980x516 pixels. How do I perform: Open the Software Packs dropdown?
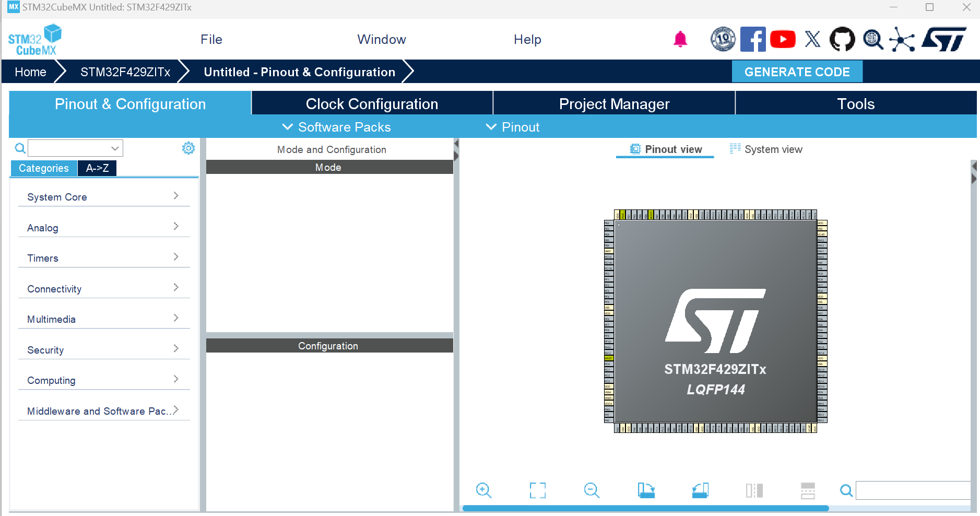pyautogui.click(x=336, y=127)
